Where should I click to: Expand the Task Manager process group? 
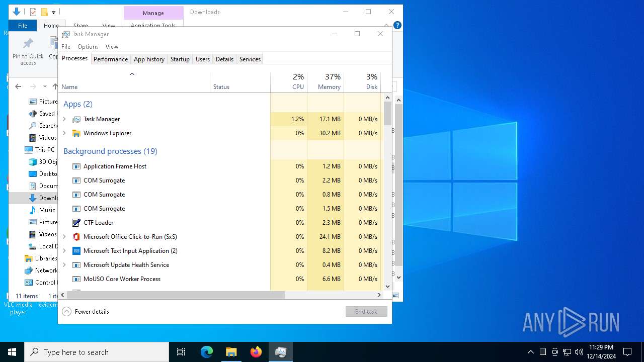click(x=64, y=119)
